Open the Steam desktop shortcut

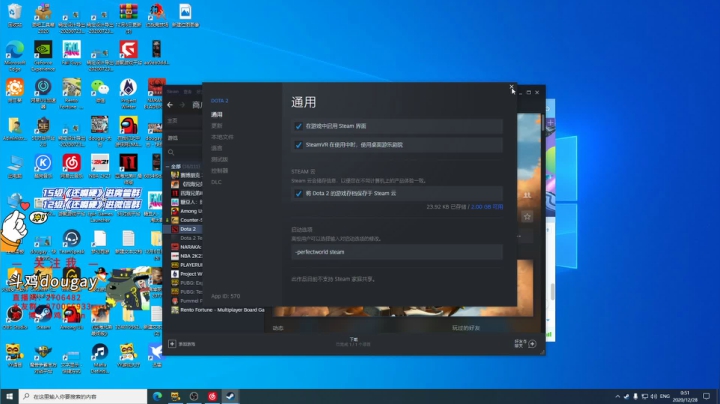click(43, 318)
